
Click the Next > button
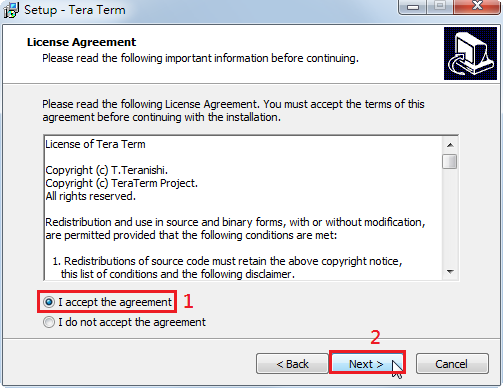point(367,364)
